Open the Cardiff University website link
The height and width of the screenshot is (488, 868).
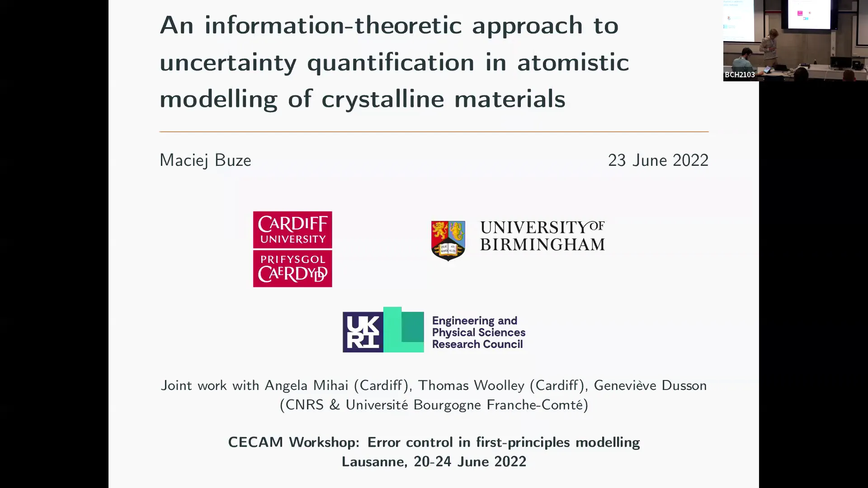point(292,249)
